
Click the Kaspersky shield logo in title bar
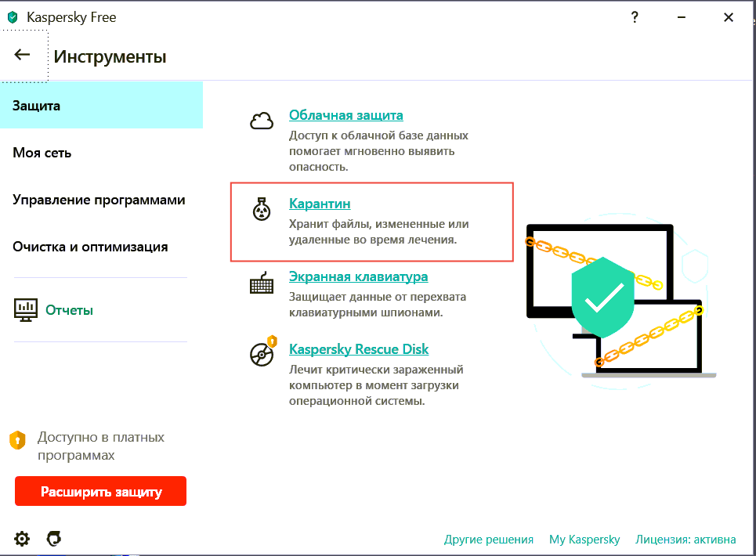coord(13,17)
